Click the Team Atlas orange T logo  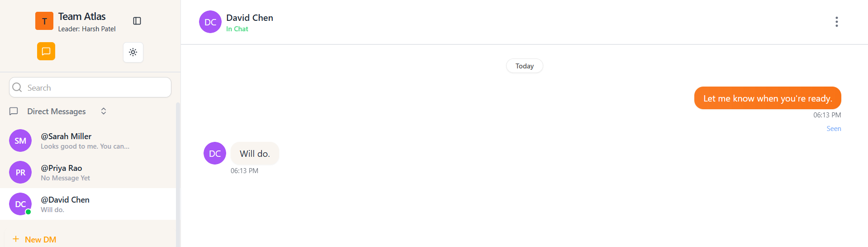pos(44,21)
